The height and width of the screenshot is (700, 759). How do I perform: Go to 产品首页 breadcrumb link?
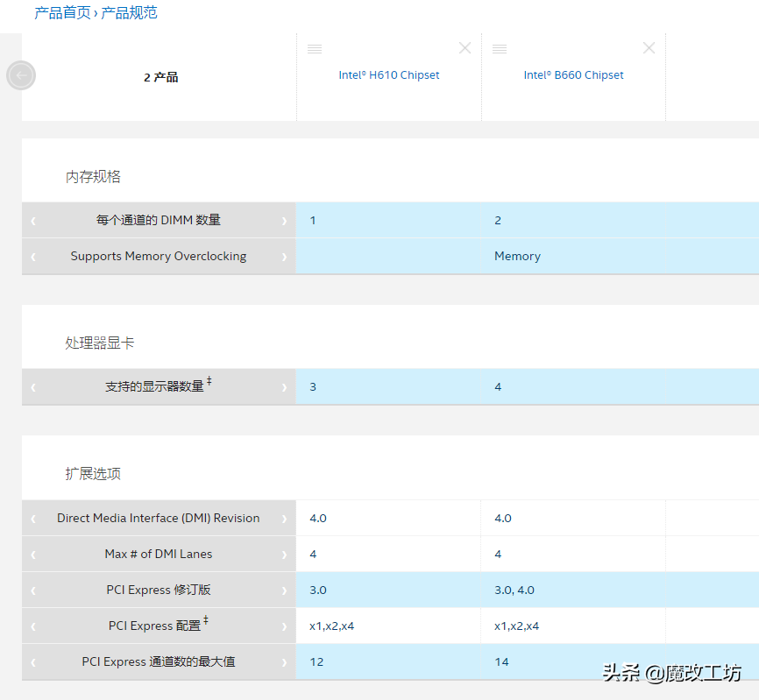(62, 12)
